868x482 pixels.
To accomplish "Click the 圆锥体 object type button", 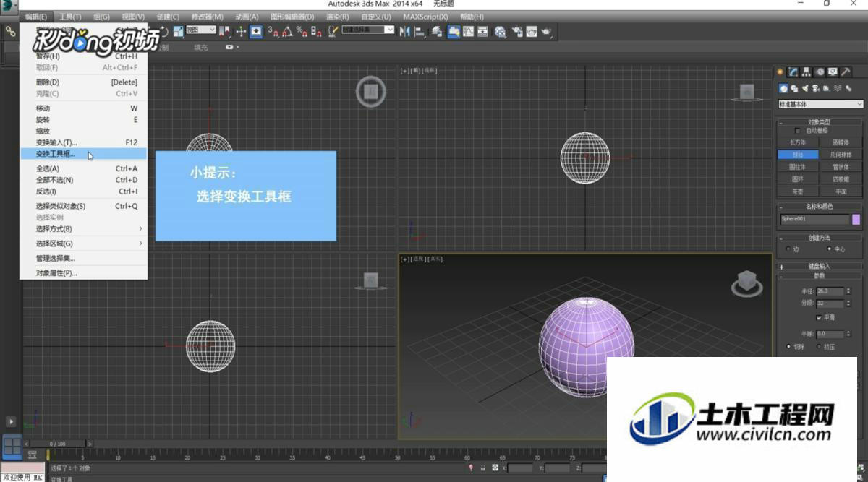I will [841, 143].
